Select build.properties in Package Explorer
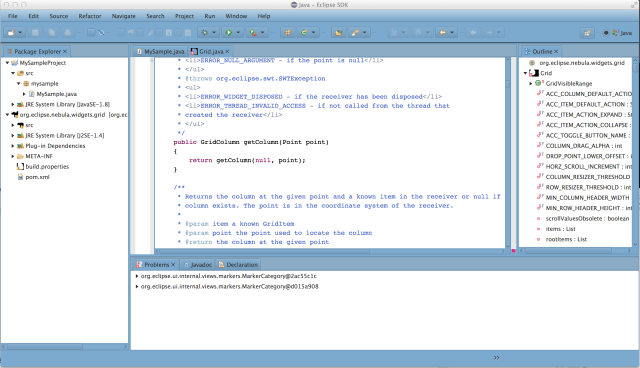 coord(43,166)
